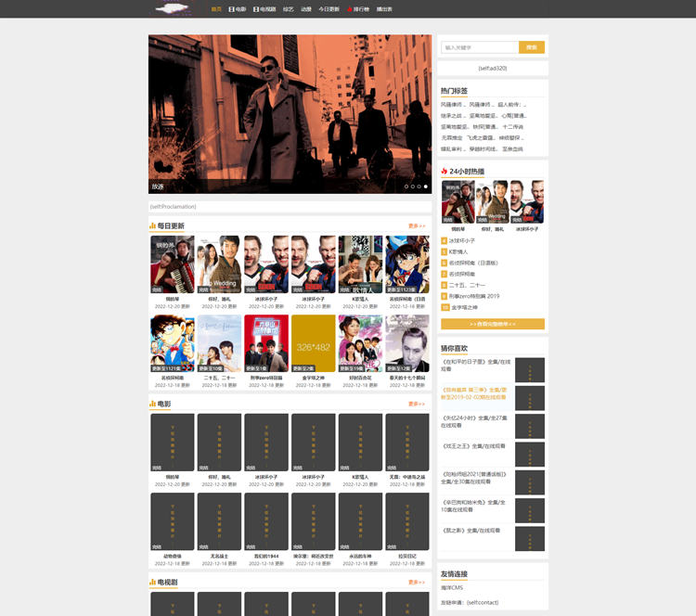Click the bar-chart icon beside 每日更新
Image resolution: width=696 pixels, height=616 pixels.
click(152, 225)
